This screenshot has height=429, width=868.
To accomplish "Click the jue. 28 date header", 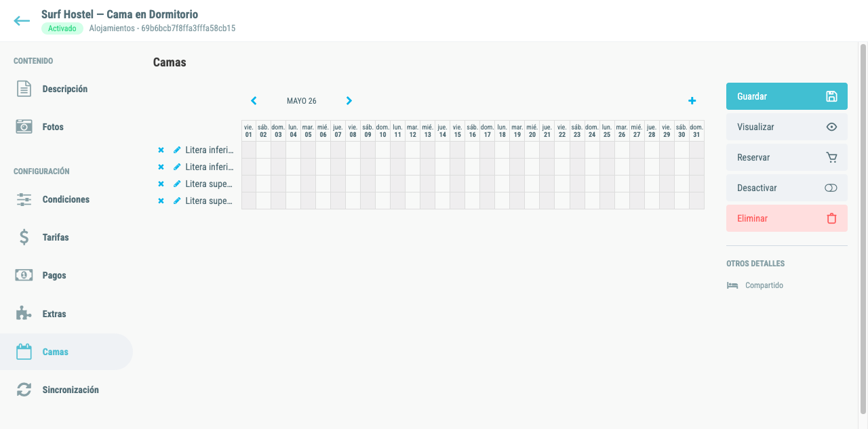I will 652,131.
